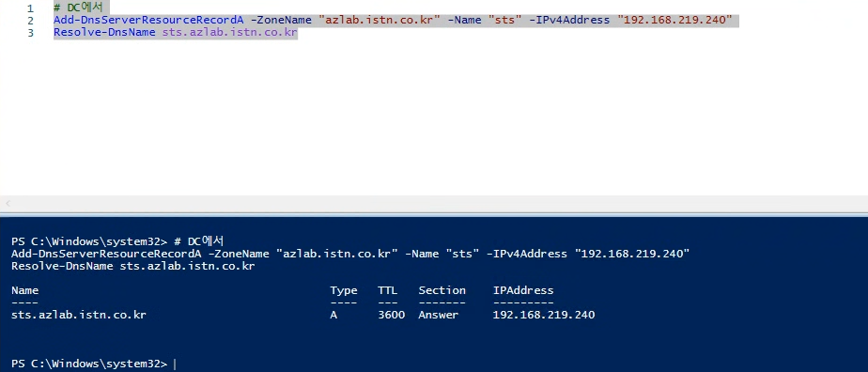This screenshot has height=372, width=868.
Task: Click the 'Section' column header in console output
Action: [x=442, y=290]
